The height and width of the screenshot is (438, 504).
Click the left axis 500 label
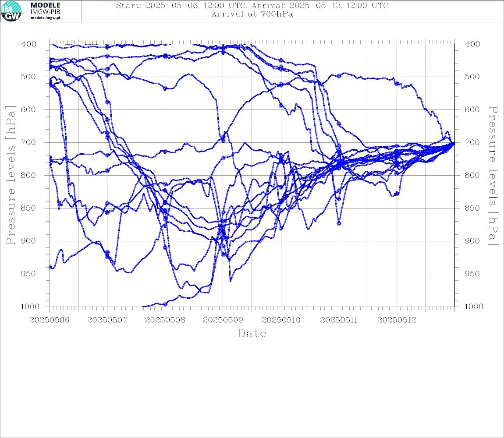(x=28, y=77)
